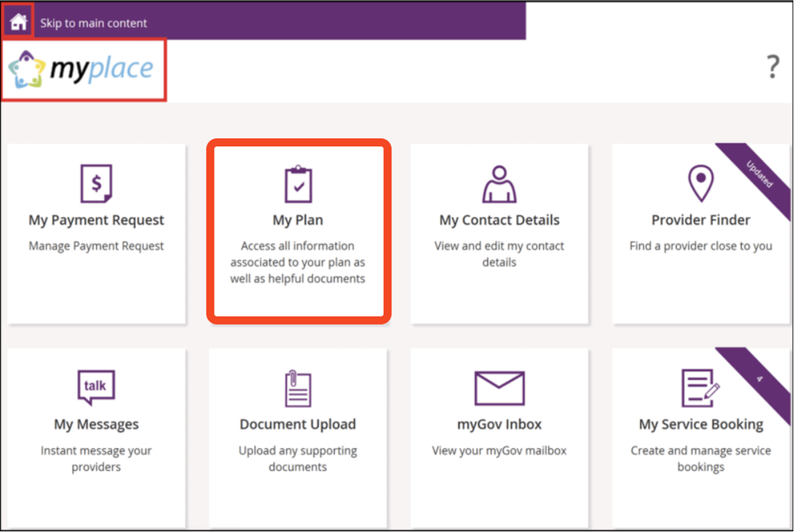
Task: Open the help question mark icon
Action: (x=773, y=67)
